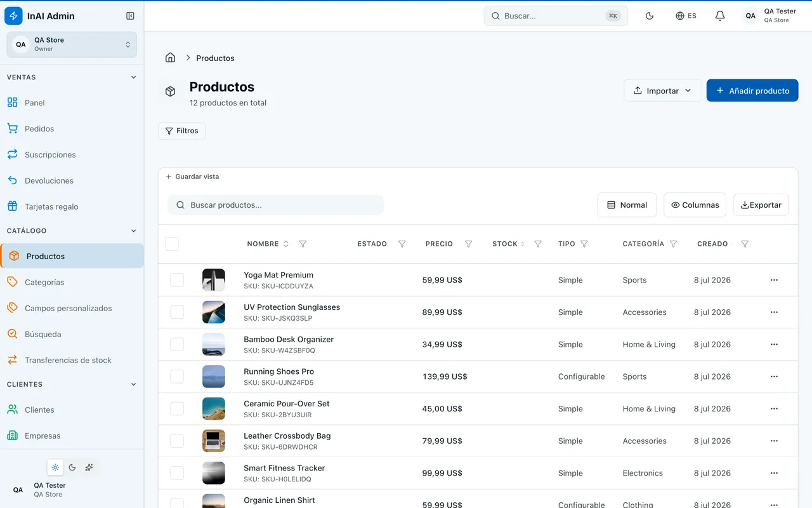Check the Smart Fitness Tracker row checkbox
Viewport: 812px width, 508px height.
point(177,473)
